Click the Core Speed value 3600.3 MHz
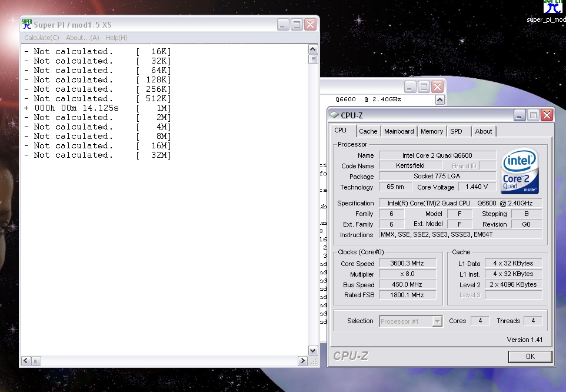This screenshot has height=392, width=566. click(407, 264)
